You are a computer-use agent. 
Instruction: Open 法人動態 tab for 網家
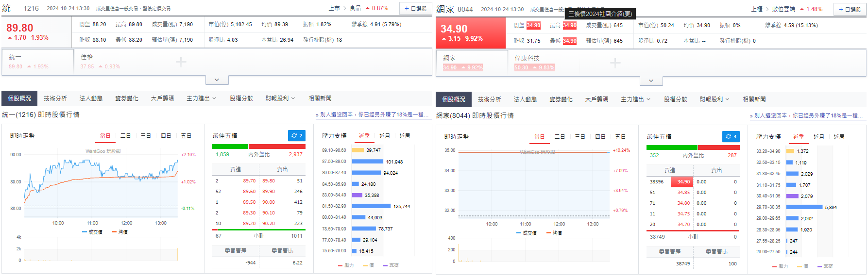[525, 99]
